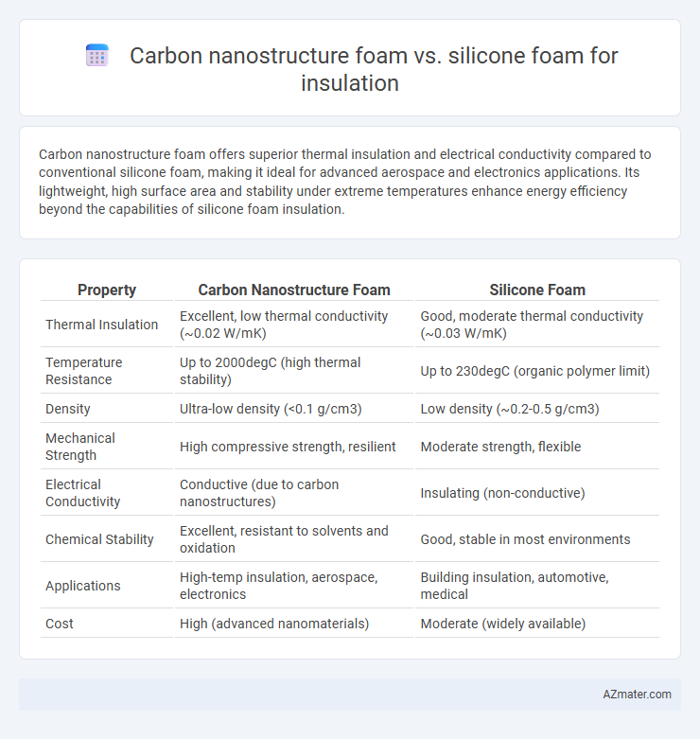The height and width of the screenshot is (739, 700).
Task: Click the 'Electrical Conductivity' row label
Action: pyautogui.click(x=107, y=493)
